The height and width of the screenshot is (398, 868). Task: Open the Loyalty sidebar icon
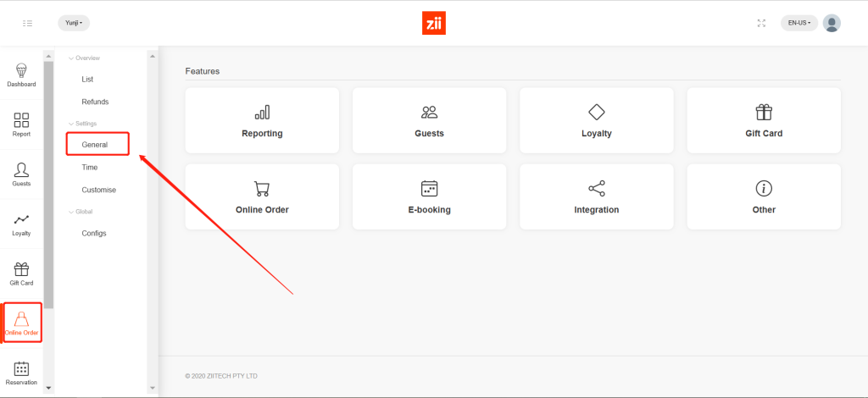21,224
